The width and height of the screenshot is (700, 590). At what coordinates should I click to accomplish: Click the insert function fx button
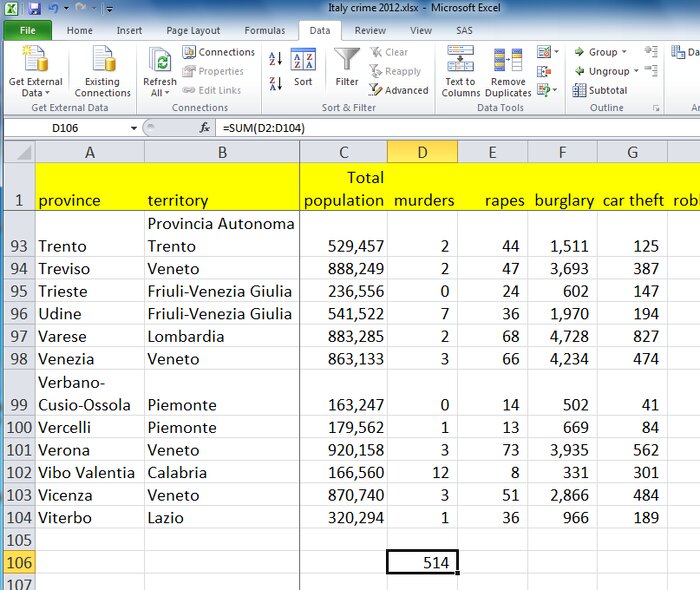pos(204,128)
